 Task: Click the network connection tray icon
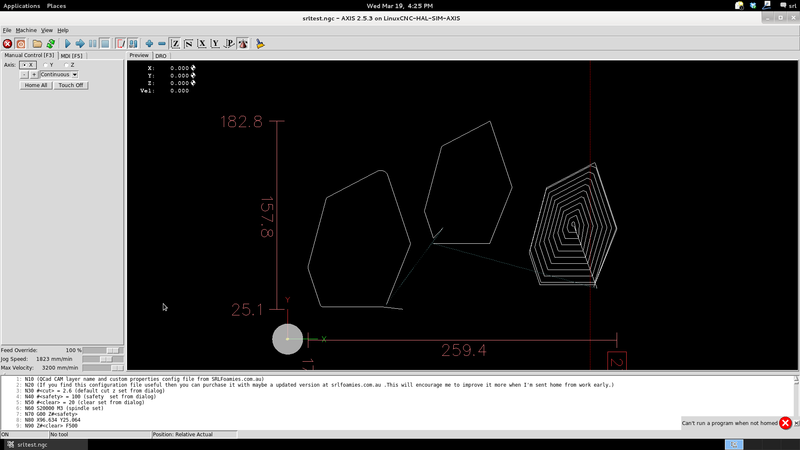point(766,6)
